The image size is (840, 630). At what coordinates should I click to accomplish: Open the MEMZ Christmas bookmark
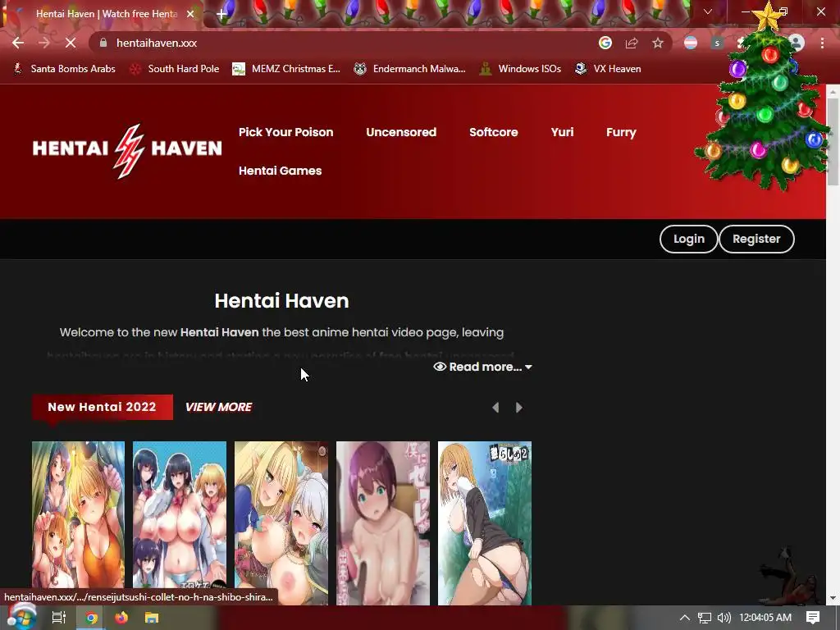click(x=286, y=69)
